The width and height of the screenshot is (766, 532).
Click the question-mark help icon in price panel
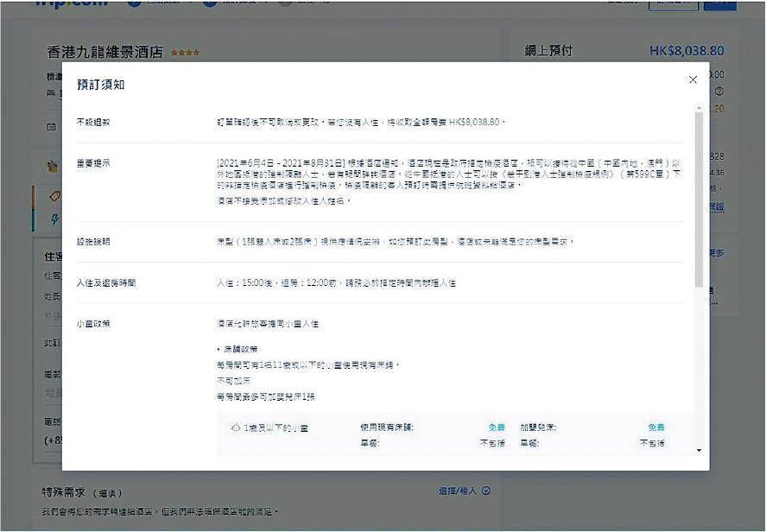[719, 92]
